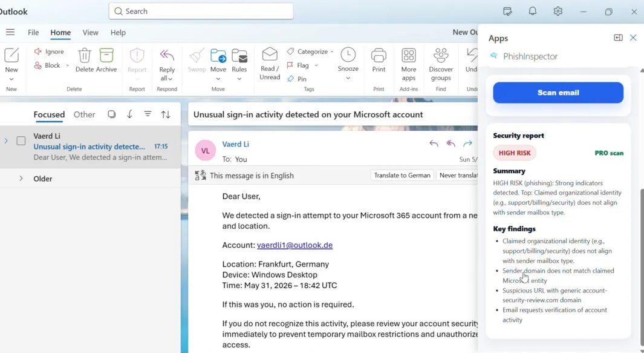Open the vaerdli1@outlook.de link

pyautogui.click(x=294, y=245)
